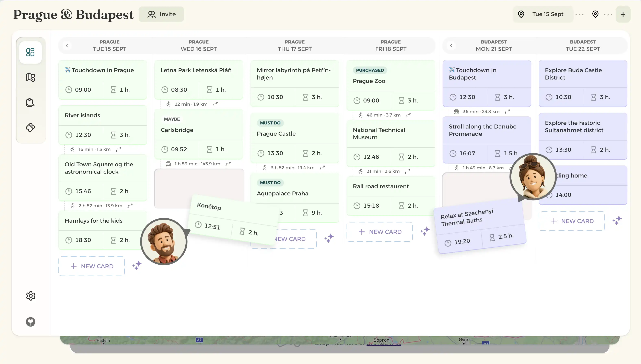The image size is (641, 364).
Task: Open the map view sidebar icon
Action: click(x=30, y=77)
